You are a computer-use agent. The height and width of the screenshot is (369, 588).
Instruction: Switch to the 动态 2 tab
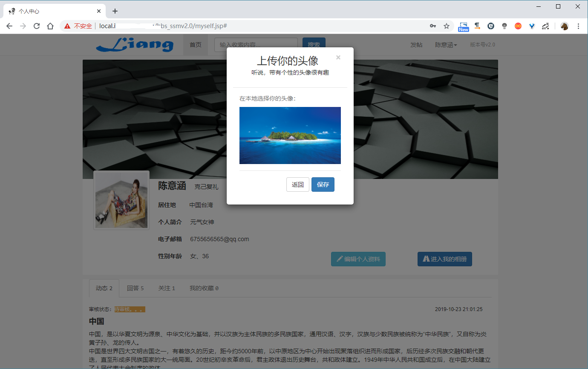pos(104,288)
